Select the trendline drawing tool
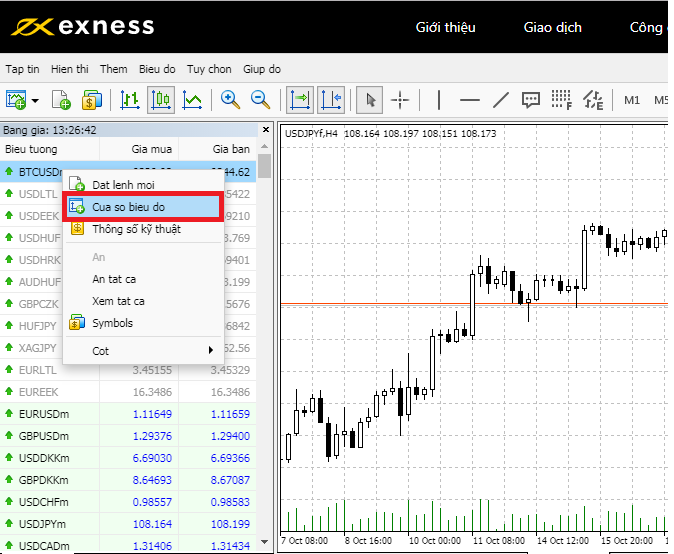This screenshot has width=674, height=554. (x=501, y=100)
